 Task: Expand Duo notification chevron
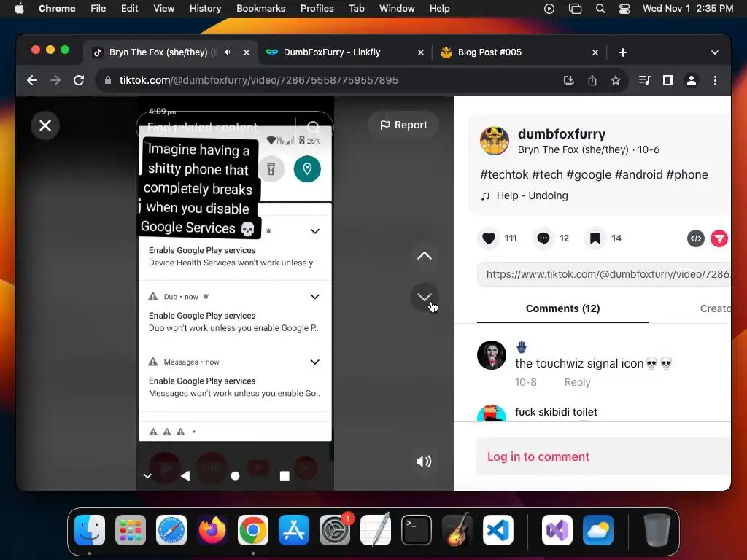pos(314,297)
